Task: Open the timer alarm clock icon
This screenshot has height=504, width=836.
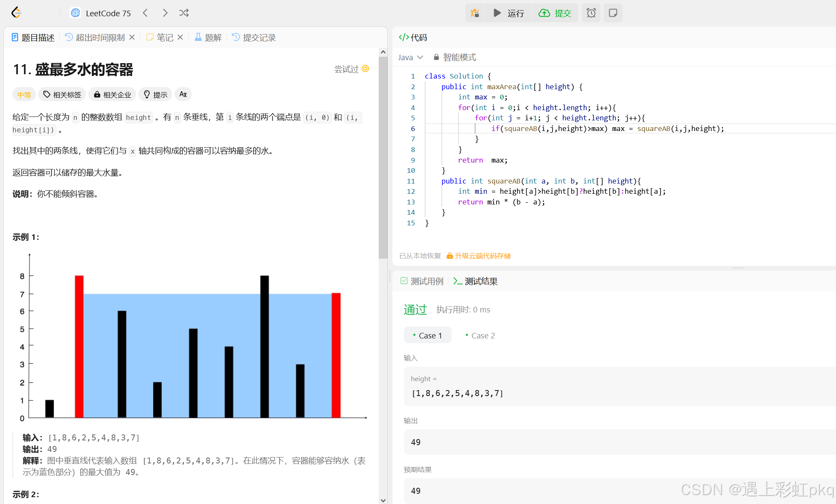Action: click(591, 13)
